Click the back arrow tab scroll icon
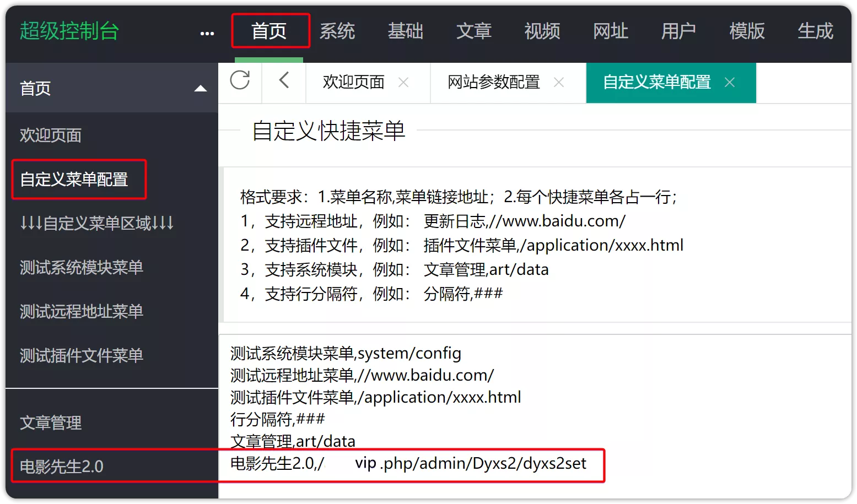The width and height of the screenshot is (857, 504). [284, 81]
